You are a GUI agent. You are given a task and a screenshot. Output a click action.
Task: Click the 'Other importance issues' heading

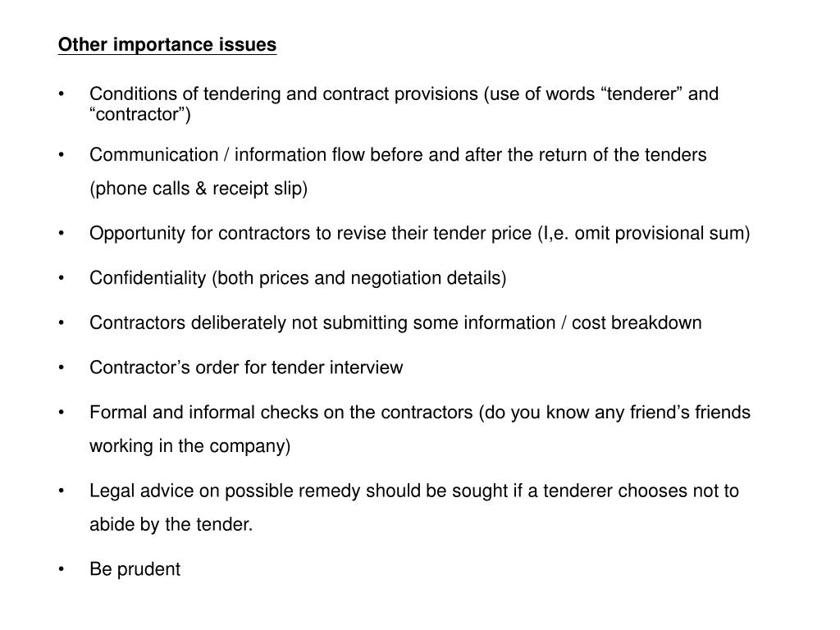coord(167,44)
